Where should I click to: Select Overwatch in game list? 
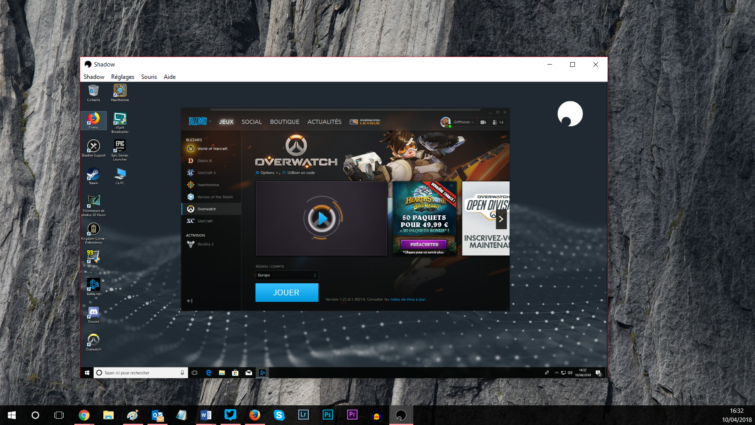point(211,209)
